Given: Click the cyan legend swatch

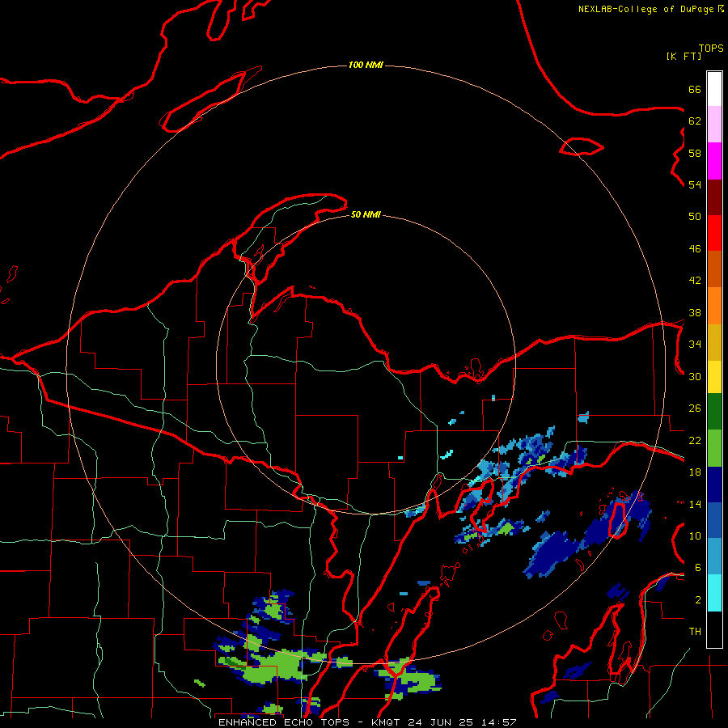Looking at the screenshot, I should 714,593.
